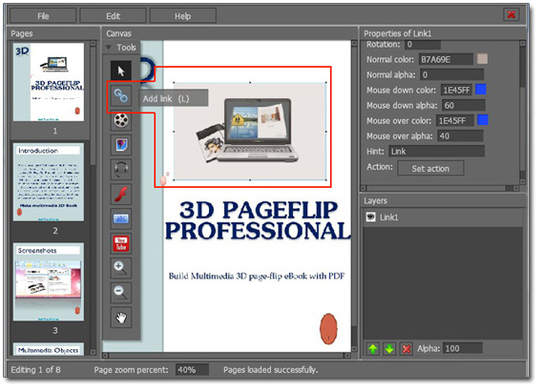The image size is (544, 392).
Task: Select page 3 Screenshots thumbnail
Action: (49, 281)
